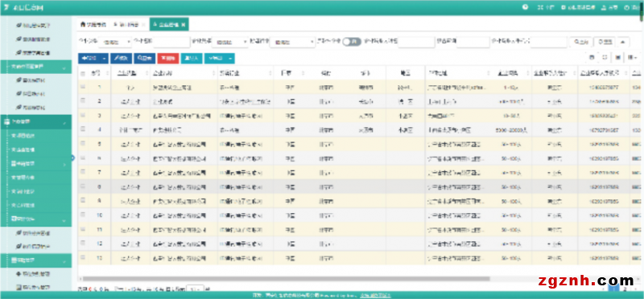
Task: Switch to the middle inactive tab
Action: point(128,25)
